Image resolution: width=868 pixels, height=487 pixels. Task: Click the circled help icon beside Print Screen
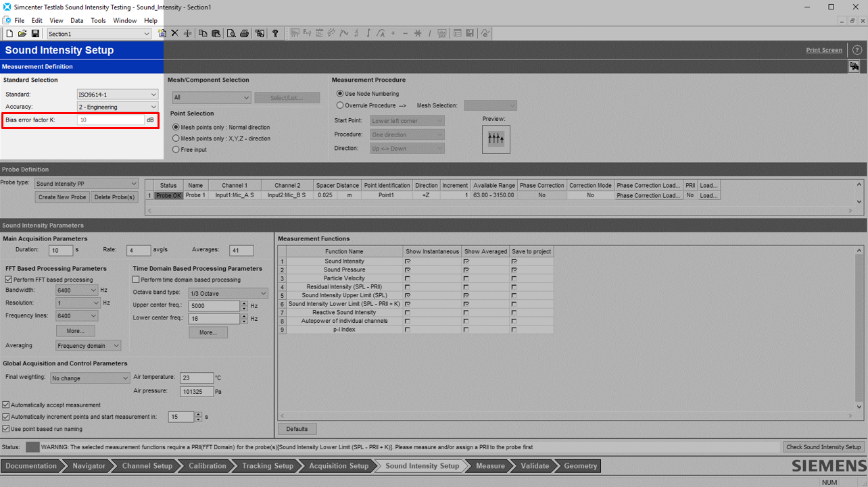click(x=857, y=50)
